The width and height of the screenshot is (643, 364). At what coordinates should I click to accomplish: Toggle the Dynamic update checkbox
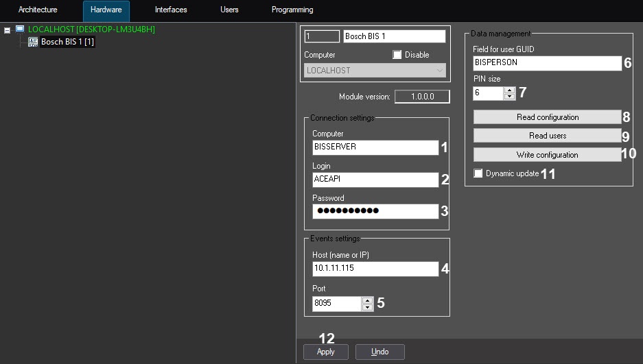point(478,174)
